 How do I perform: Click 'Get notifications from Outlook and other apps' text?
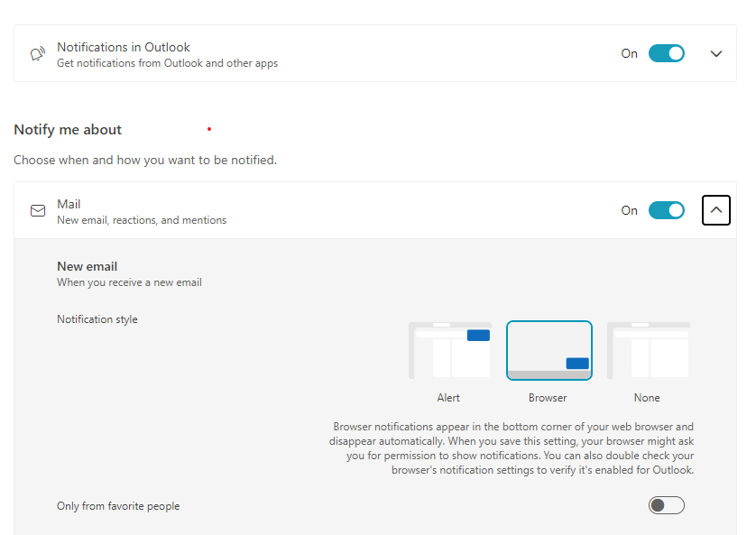click(x=167, y=63)
